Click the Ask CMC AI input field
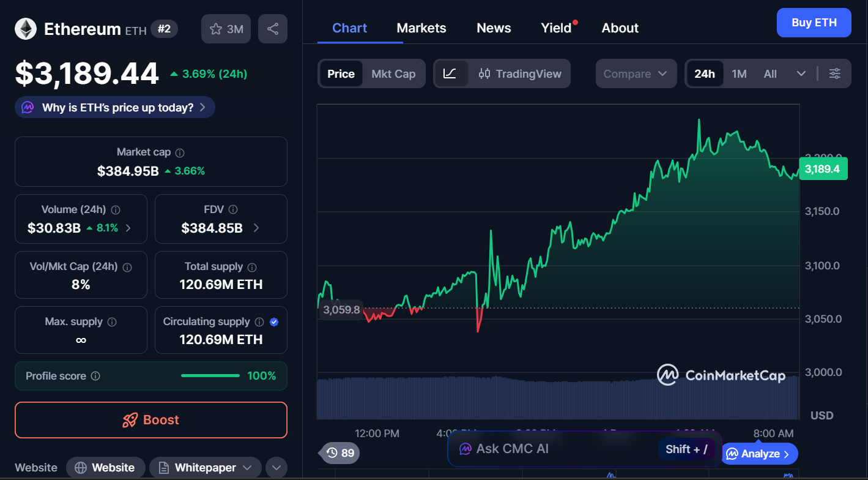The height and width of the screenshot is (480, 868). click(x=551, y=449)
